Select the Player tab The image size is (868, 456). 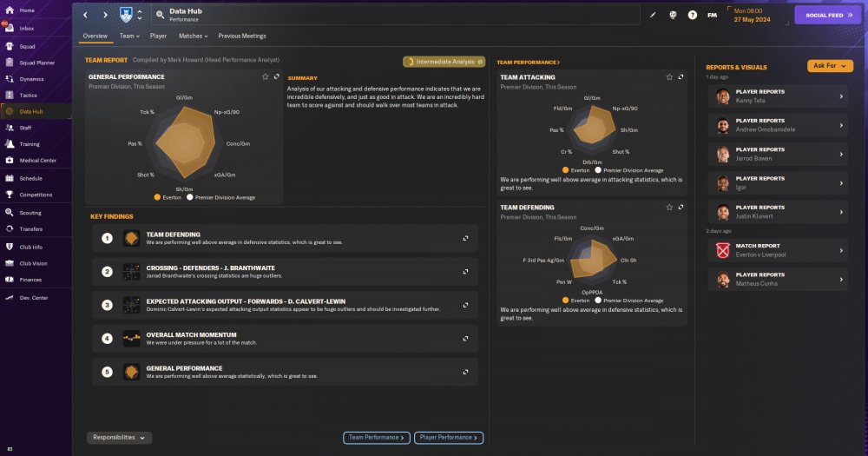(158, 36)
